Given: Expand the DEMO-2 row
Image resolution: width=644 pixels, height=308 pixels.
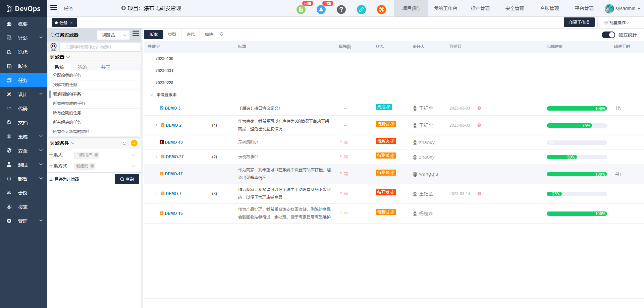Looking at the screenshot, I should coord(156,125).
